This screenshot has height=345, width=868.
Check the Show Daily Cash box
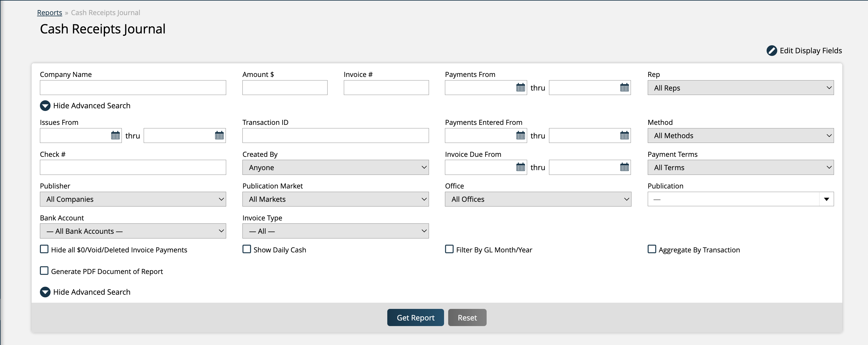point(247,249)
